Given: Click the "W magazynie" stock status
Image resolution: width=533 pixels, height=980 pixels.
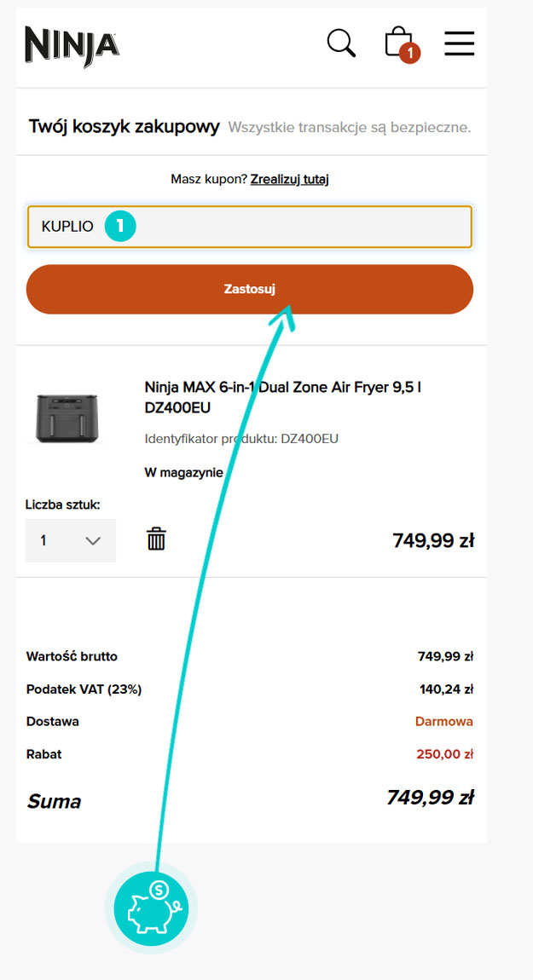Looking at the screenshot, I should pyautogui.click(x=184, y=472).
